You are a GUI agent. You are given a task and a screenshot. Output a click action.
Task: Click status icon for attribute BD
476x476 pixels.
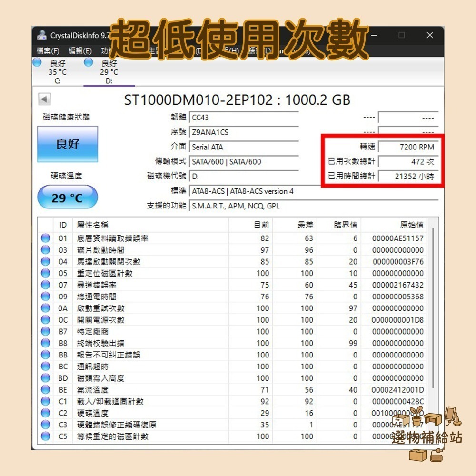pyautogui.click(x=46, y=378)
